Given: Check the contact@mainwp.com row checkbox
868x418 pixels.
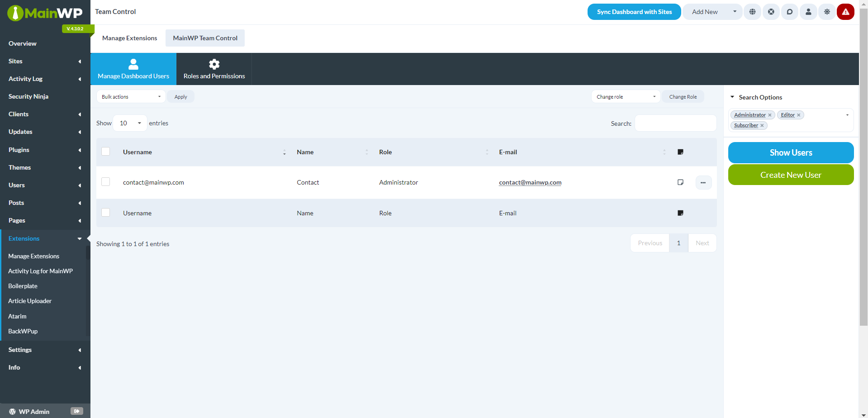Looking at the screenshot, I should [106, 182].
